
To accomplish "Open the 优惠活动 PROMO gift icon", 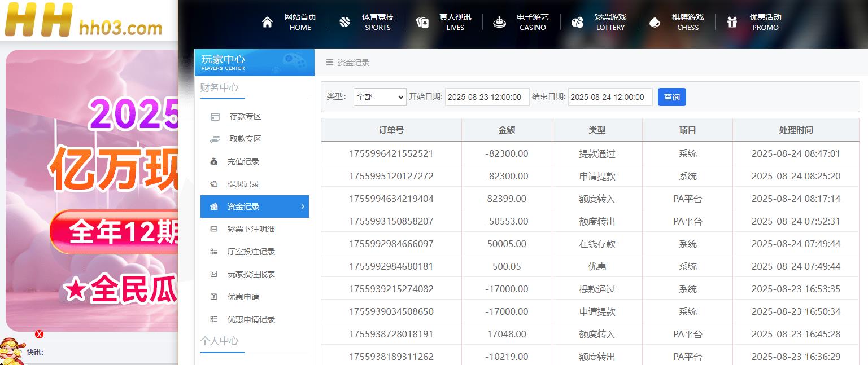I will point(732,21).
